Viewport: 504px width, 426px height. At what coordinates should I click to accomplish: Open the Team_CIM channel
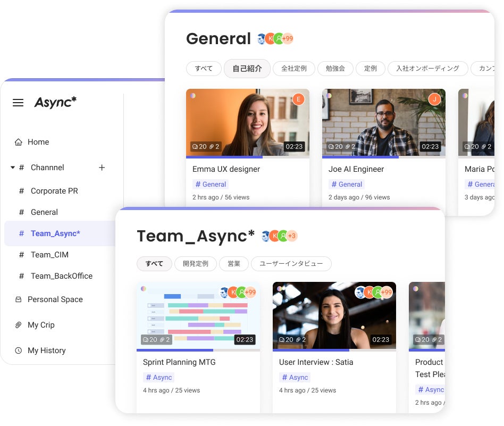coord(49,255)
